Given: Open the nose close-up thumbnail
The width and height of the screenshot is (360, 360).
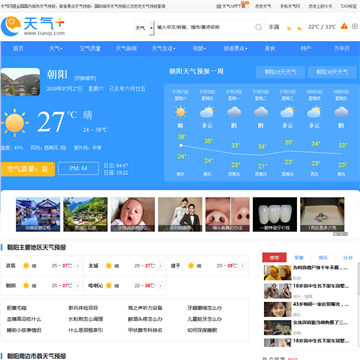Looking at the screenshot, I should [x=227, y=214].
